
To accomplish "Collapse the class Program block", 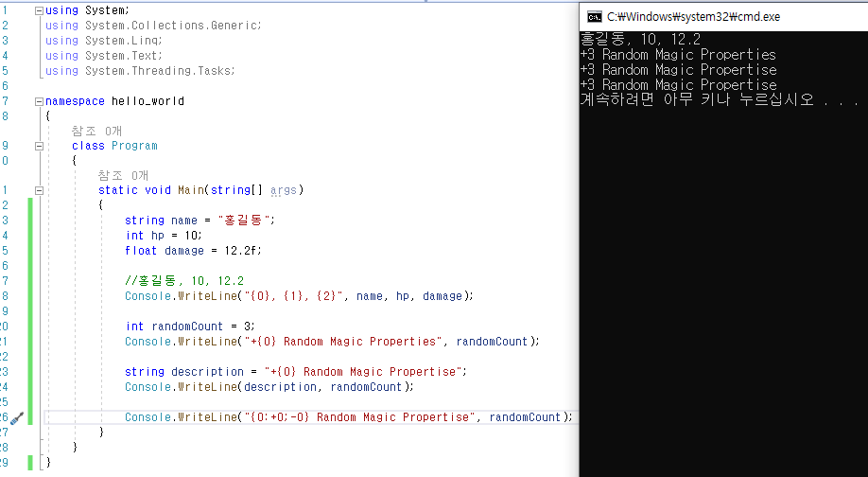I will (x=39, y=147).
